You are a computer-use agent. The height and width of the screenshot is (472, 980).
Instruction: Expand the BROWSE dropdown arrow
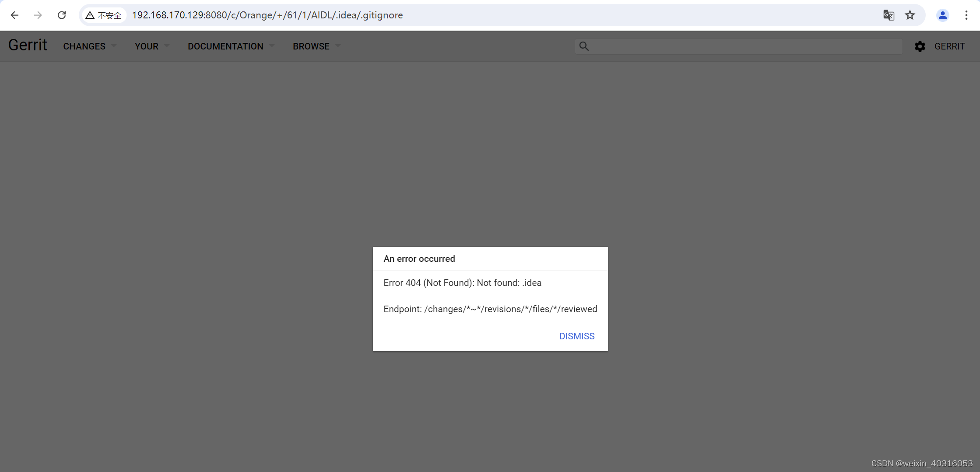point(338,46)
